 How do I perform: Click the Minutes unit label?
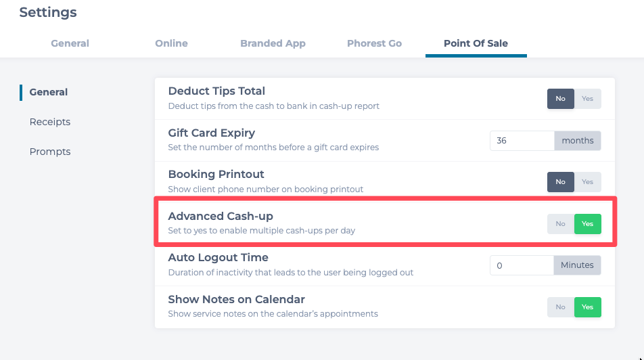(577, 265)
